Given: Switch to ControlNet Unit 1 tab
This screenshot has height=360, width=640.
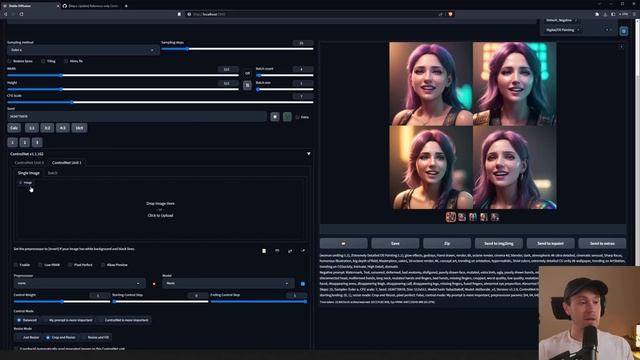Looking at the screenshot, I should (x=67, y=163).
